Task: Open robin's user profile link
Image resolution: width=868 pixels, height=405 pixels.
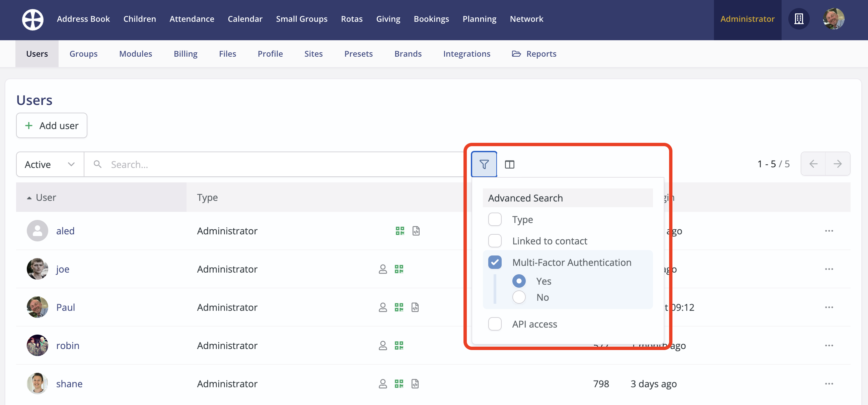Action: pyautogui.click(x=67, y=345)
